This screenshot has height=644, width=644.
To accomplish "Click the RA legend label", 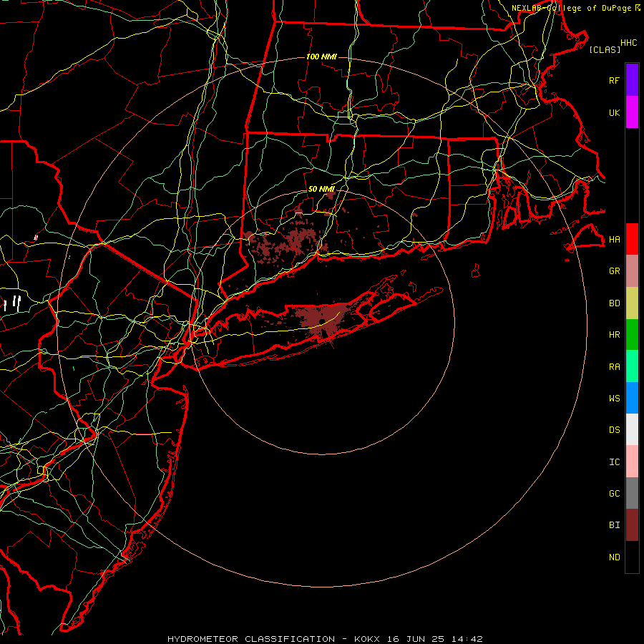I will pos(614,367).
